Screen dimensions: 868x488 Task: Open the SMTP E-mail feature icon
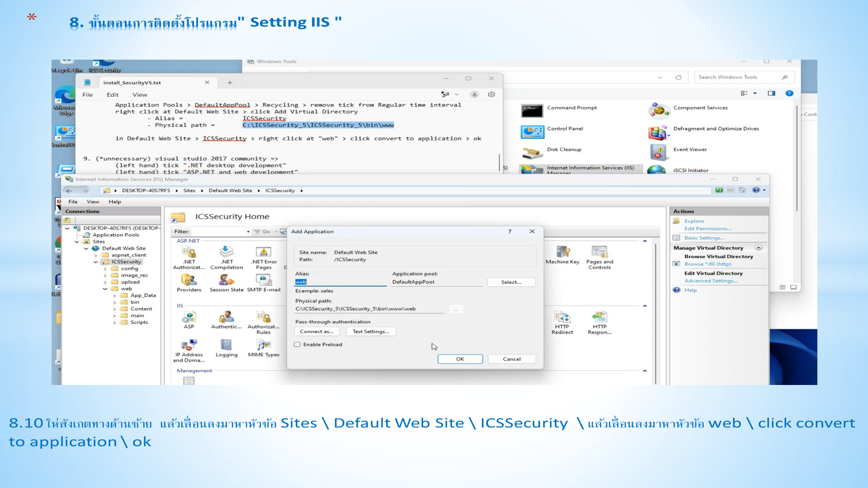click(x=264, y=283)
